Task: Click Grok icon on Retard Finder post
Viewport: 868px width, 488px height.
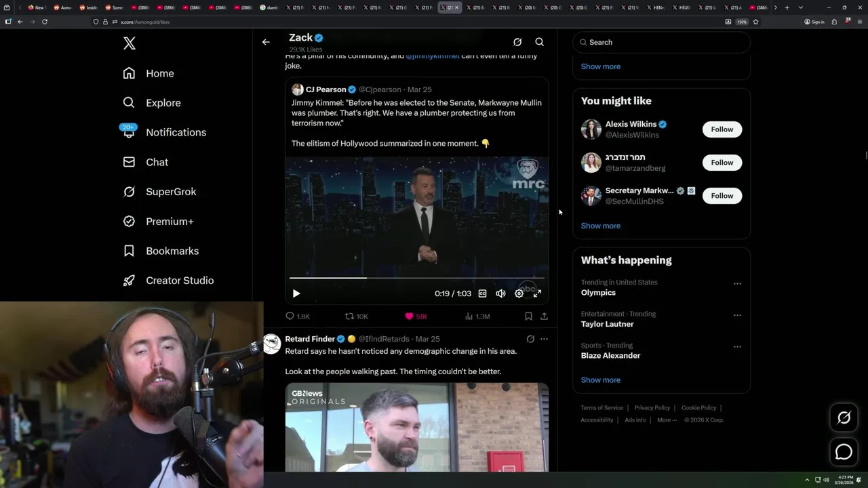Action: click(x=530, y=339)
